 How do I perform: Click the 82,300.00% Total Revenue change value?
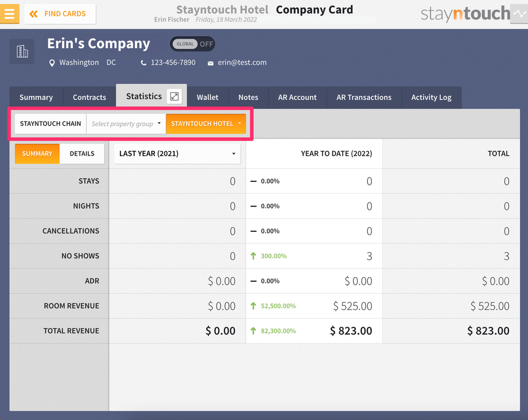(x=278, y=331)
